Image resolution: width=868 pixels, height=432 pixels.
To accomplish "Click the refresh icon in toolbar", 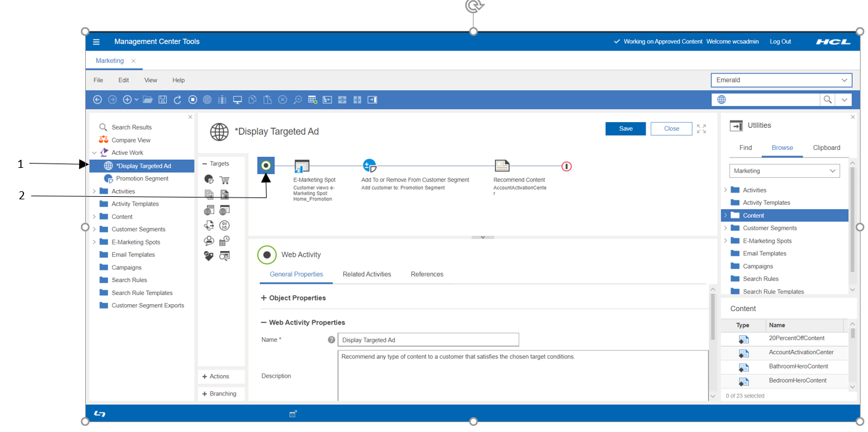I will 177,99.
